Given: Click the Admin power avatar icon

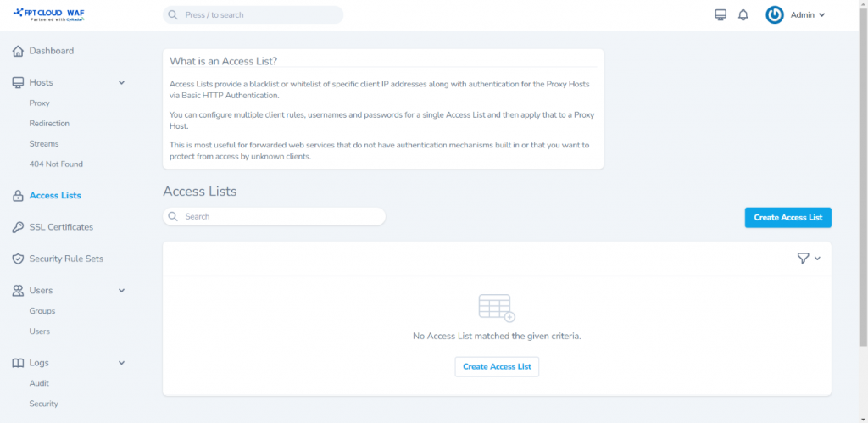Looking at the screenshot, I should [x=775, y=15].
